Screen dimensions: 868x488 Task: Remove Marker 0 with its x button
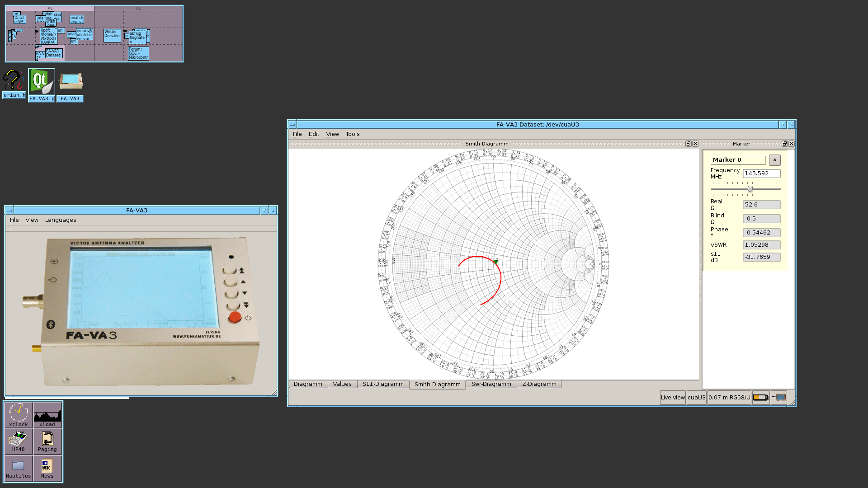coord(774,160)
